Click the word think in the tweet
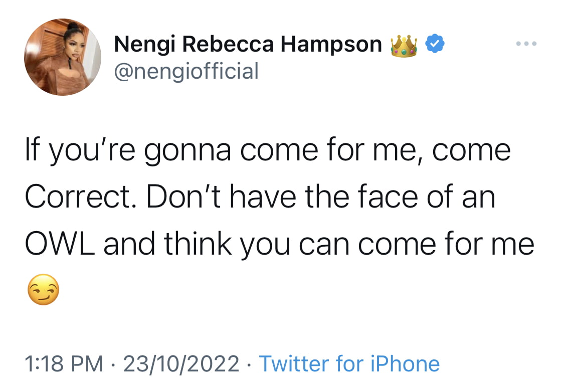This screenshot has width=564, height=392. (198, 243)
